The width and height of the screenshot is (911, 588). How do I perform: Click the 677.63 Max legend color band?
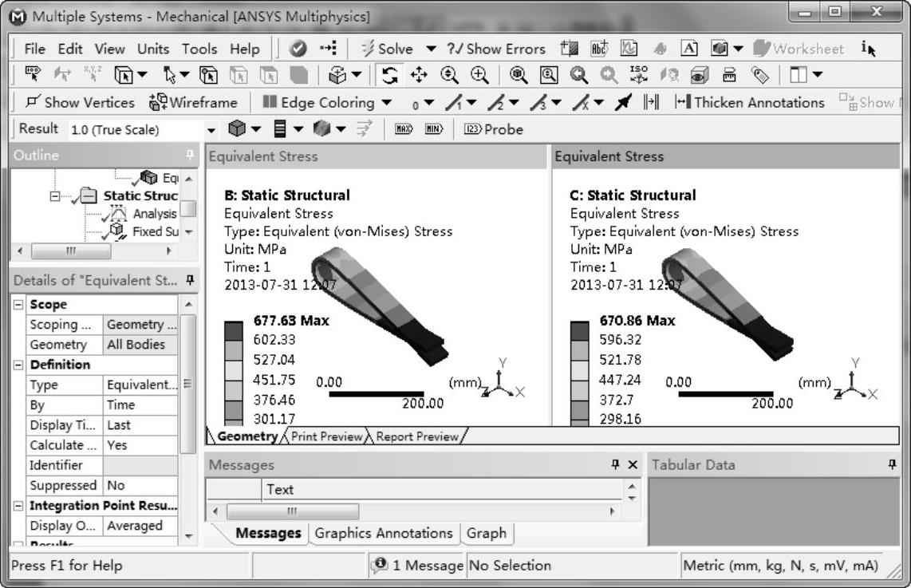point(234,331)
